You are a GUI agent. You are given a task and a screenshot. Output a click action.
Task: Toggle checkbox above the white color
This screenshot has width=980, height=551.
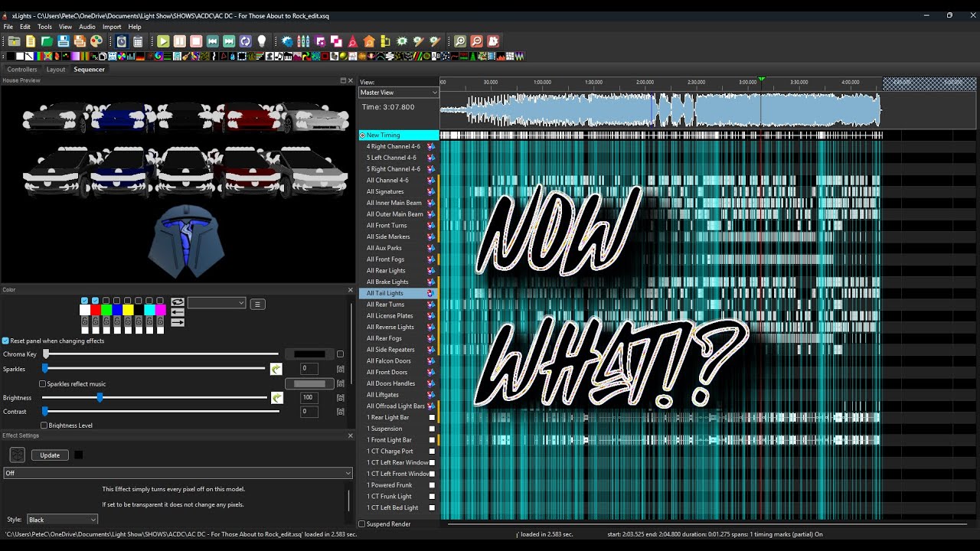(84, 301)
